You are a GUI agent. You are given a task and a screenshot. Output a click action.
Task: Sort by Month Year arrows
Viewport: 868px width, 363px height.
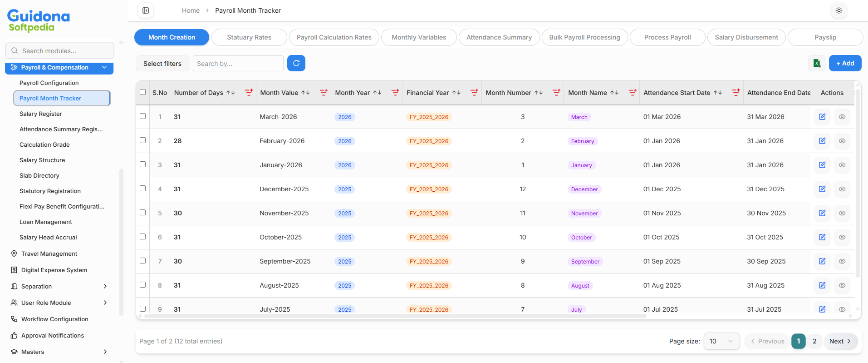pos(377,93)
